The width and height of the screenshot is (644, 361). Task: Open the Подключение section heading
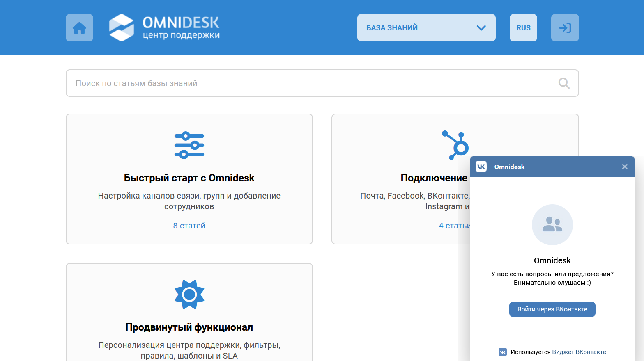[x=434, y=178]
